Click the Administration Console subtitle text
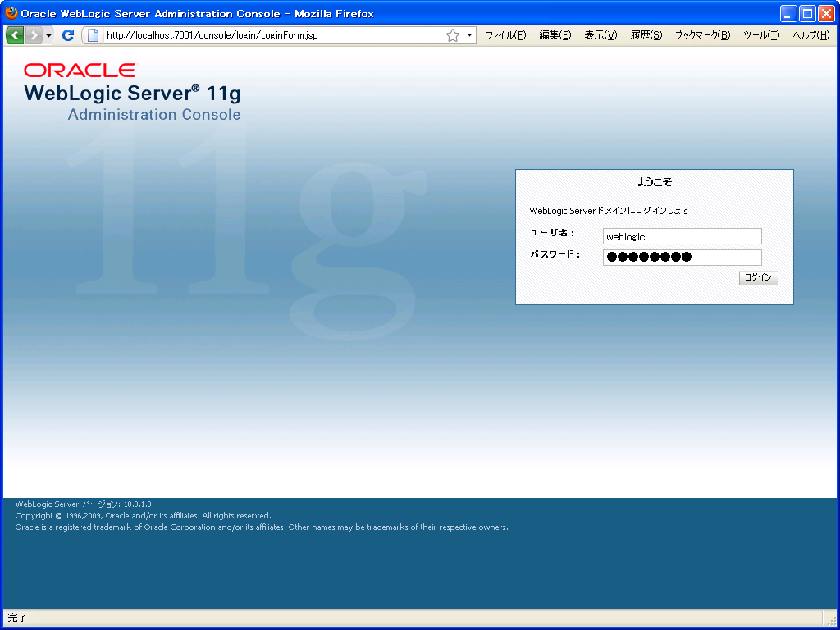Viewport: 840px width, 630px height. click(x=154, y=115)
